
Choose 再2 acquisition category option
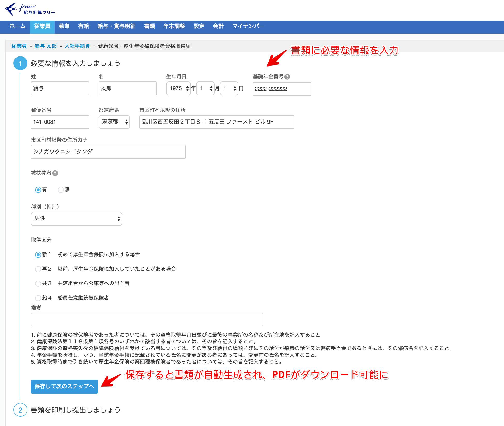(x=38, y=269)
